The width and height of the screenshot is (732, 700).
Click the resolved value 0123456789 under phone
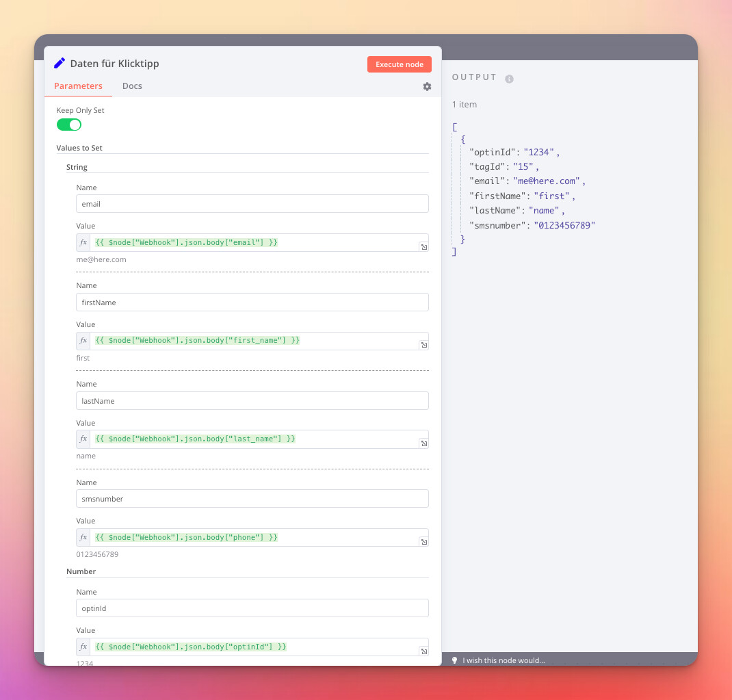coord(97,554)
